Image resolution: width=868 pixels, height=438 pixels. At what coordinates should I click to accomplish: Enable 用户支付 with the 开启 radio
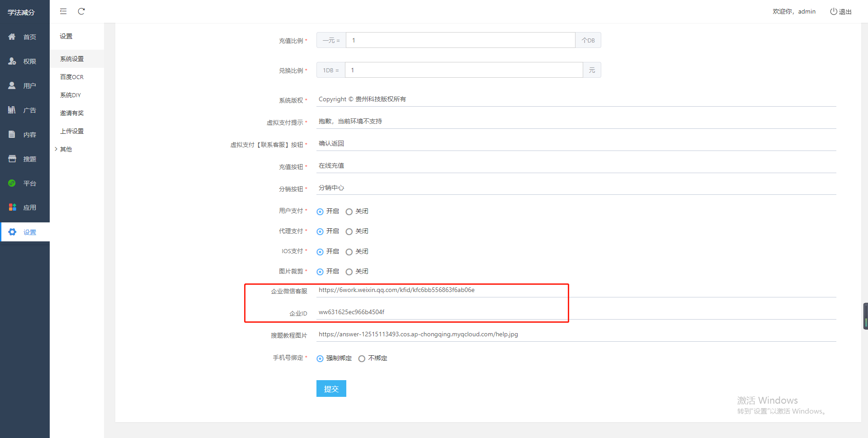coord(320,212)
